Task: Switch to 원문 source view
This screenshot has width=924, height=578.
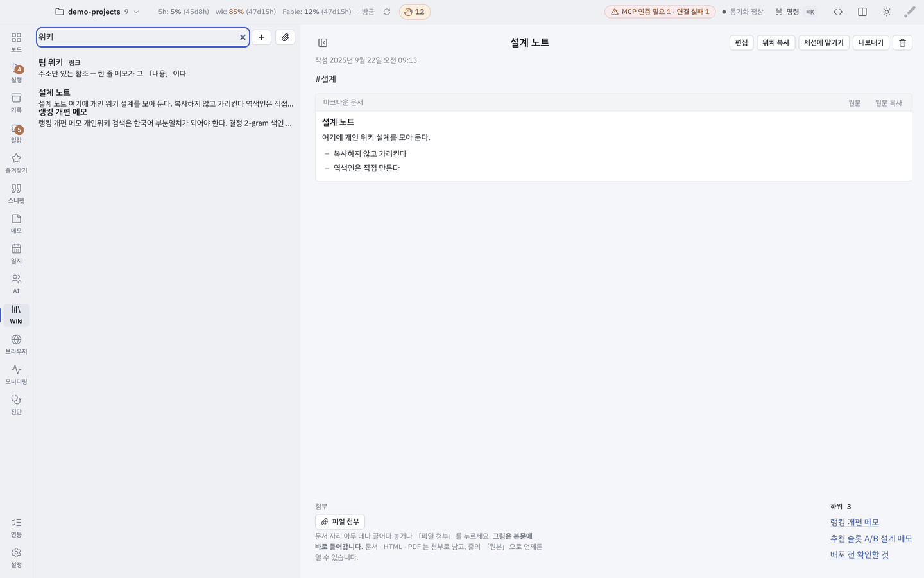Action: point(855,103)
